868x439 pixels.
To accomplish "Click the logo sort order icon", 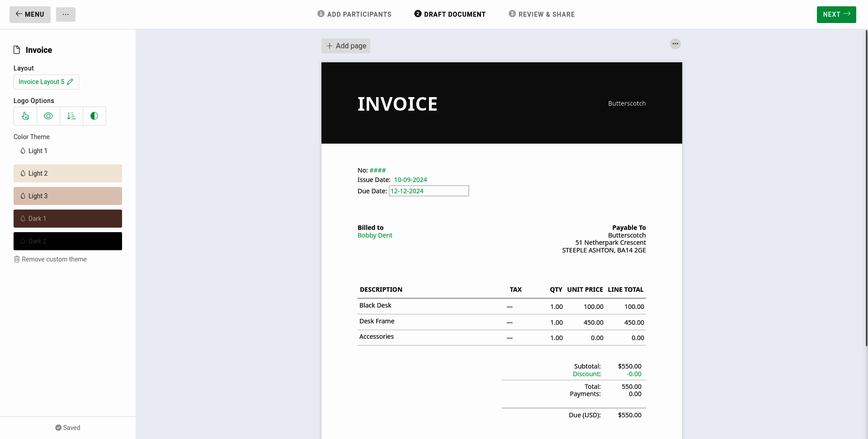I will [71, 116].
